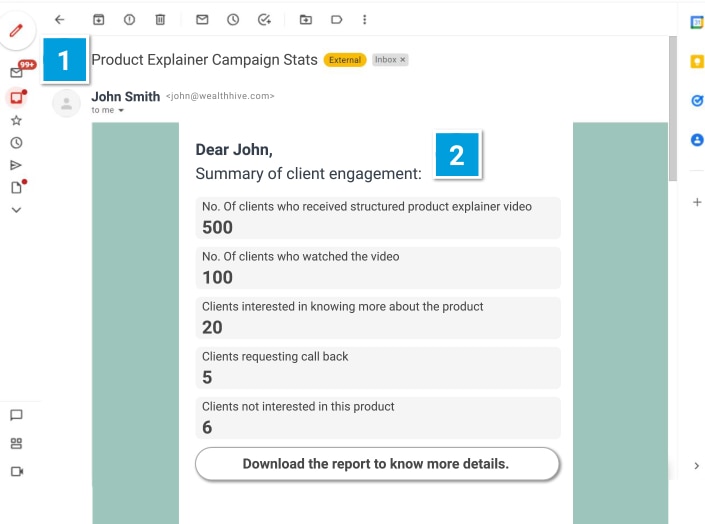Click sender address john@wealthhive.com
The image size is (705, 524).
[x=220, y=96]
